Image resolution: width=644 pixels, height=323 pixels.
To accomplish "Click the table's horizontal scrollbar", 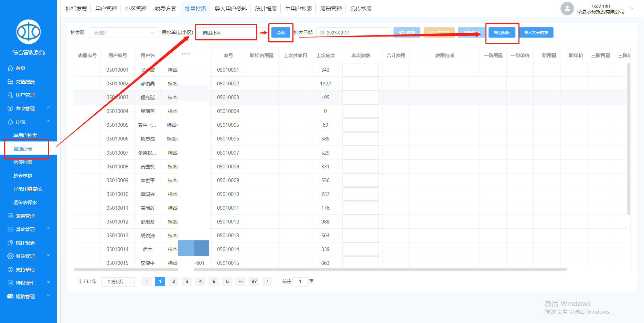I will click(x=321, y=270).
